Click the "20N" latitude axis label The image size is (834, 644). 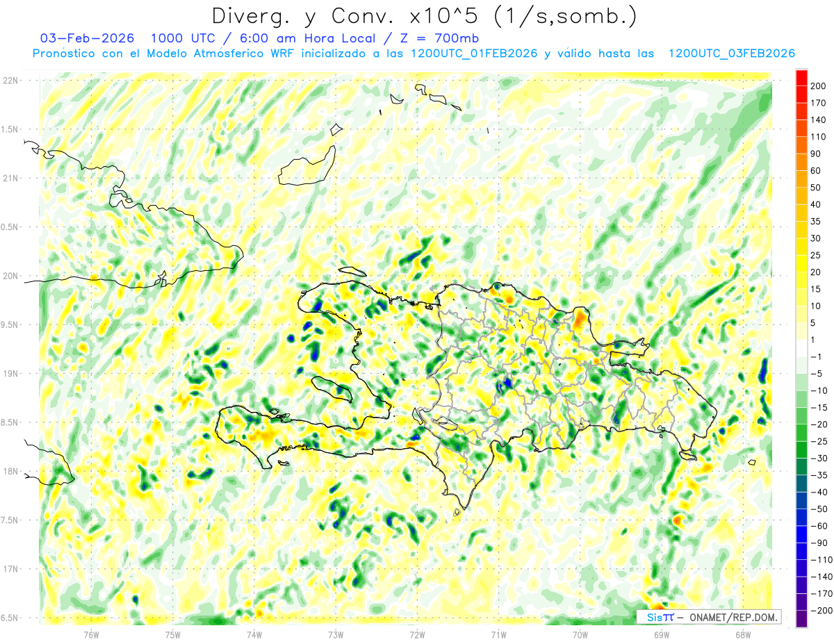[x=10, y=276]
